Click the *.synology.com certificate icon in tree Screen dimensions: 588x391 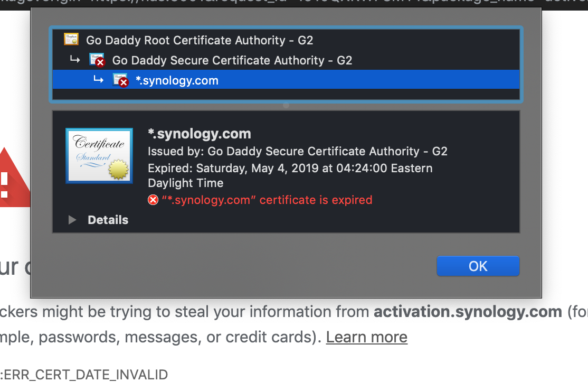click(119, 80)
